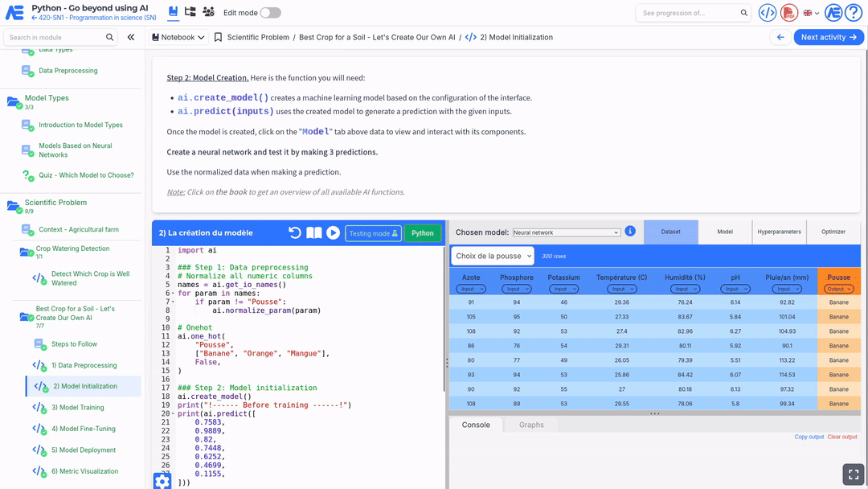Image resolution: width=868 pixels, height=489 pixels.
Task: Expand the Notebook dropdown
Action: click(178, 37)
